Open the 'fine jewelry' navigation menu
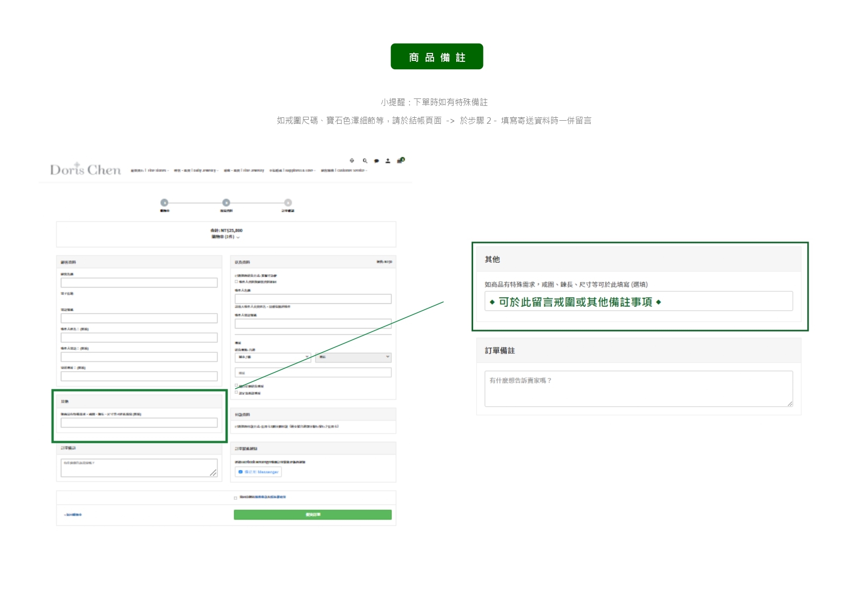 244,170
